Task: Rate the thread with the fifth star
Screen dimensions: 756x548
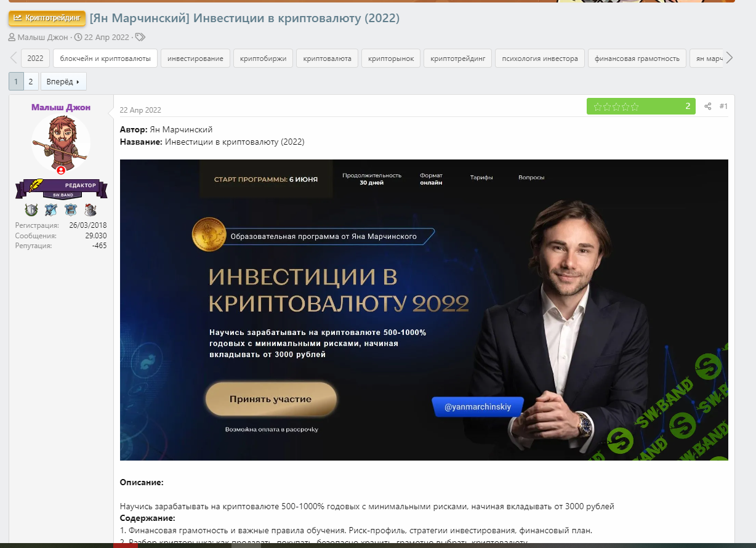Action: tap(635, 107)
